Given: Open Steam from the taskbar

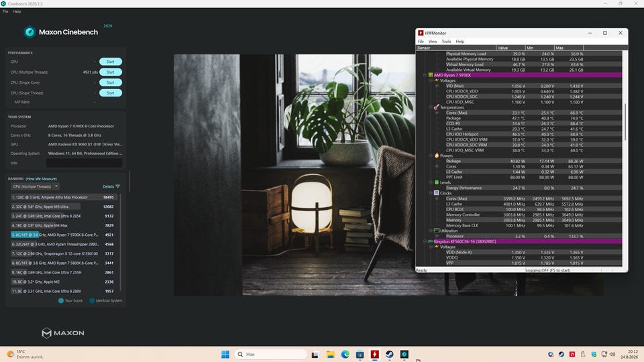Looking at the screenshot, I should 389,354.
